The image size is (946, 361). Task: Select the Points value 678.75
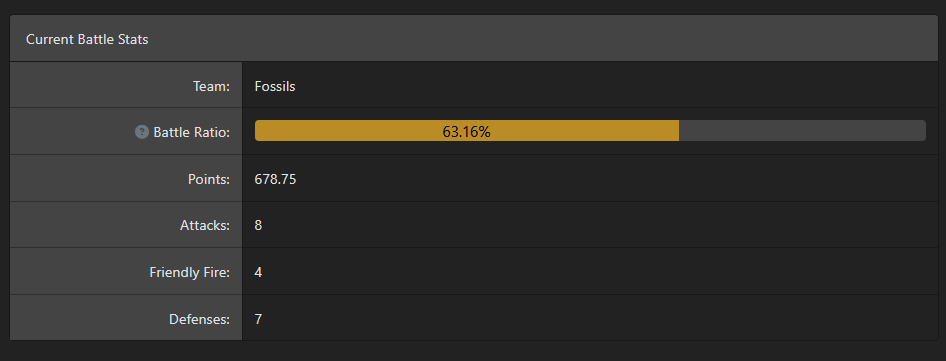coord(275,179)
